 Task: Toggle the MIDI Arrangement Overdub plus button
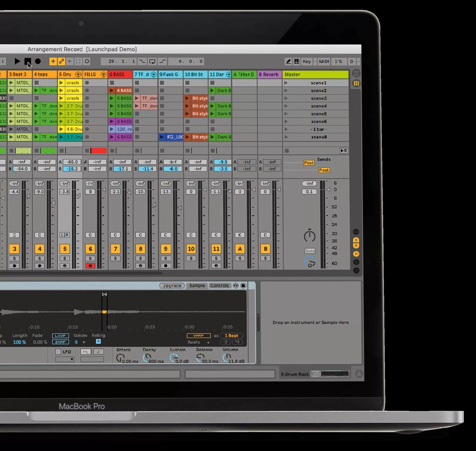pyautogui.click(x=53, y=61)
